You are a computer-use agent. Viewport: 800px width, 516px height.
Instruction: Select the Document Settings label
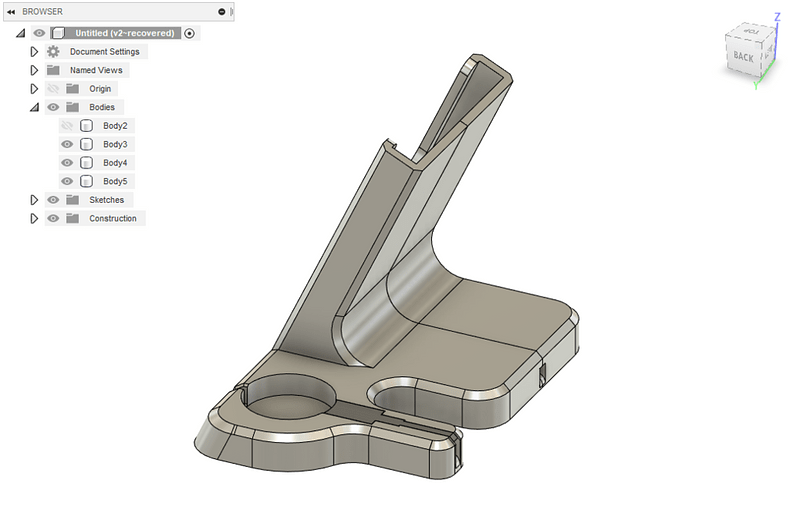105,52
